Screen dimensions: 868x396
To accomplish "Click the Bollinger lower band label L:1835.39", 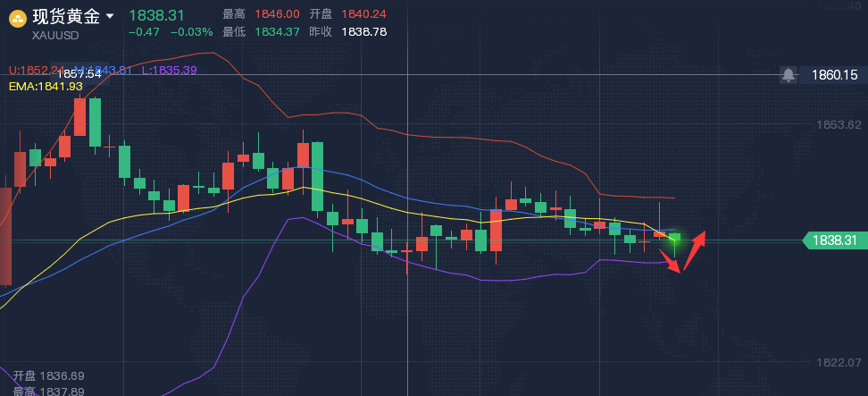I will (170, 71).
